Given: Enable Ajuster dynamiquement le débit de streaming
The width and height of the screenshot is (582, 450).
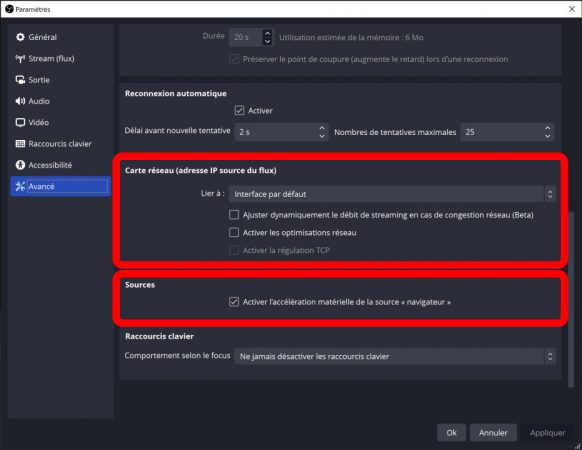Looking at the screenshot, I should tap(234, 215).
